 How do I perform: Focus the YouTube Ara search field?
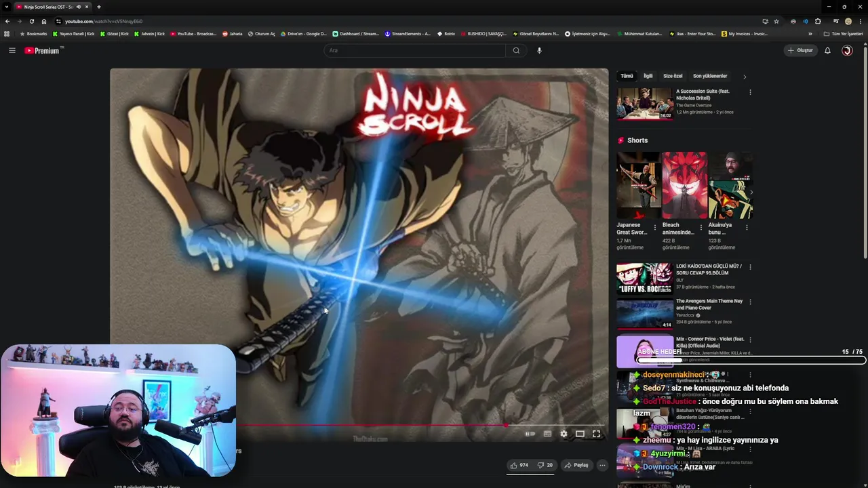click(414, 50)
